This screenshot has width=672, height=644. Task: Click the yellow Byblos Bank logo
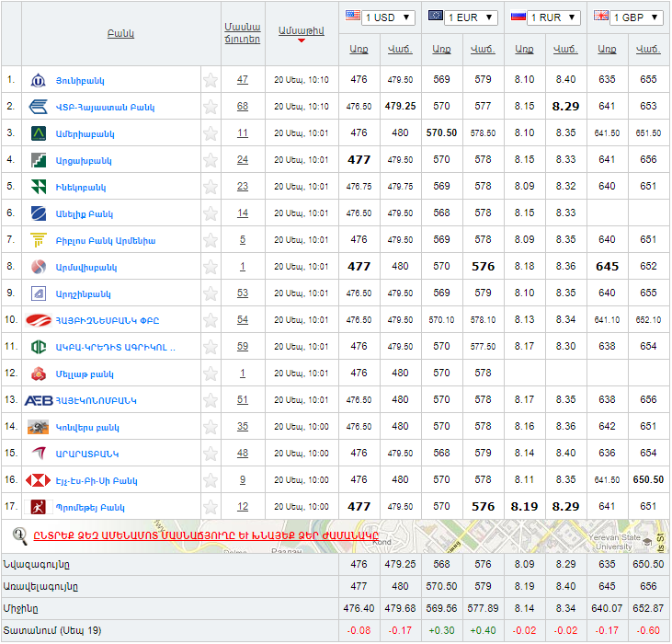[39, 240]
